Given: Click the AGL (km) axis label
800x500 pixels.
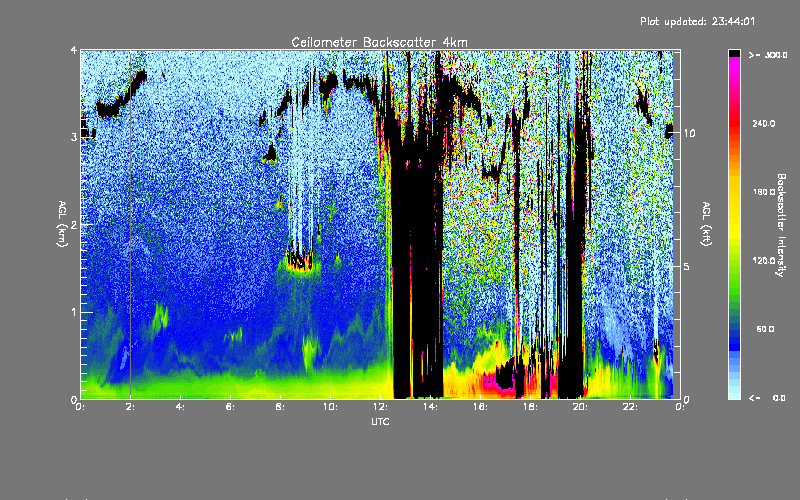Looking at the screenshot, I should (x=62, y=224).
